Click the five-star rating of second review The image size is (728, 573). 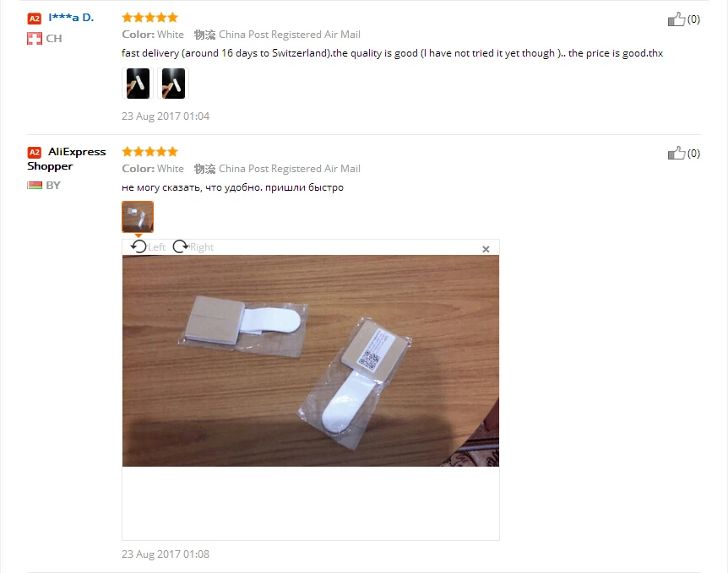[150, 152]
